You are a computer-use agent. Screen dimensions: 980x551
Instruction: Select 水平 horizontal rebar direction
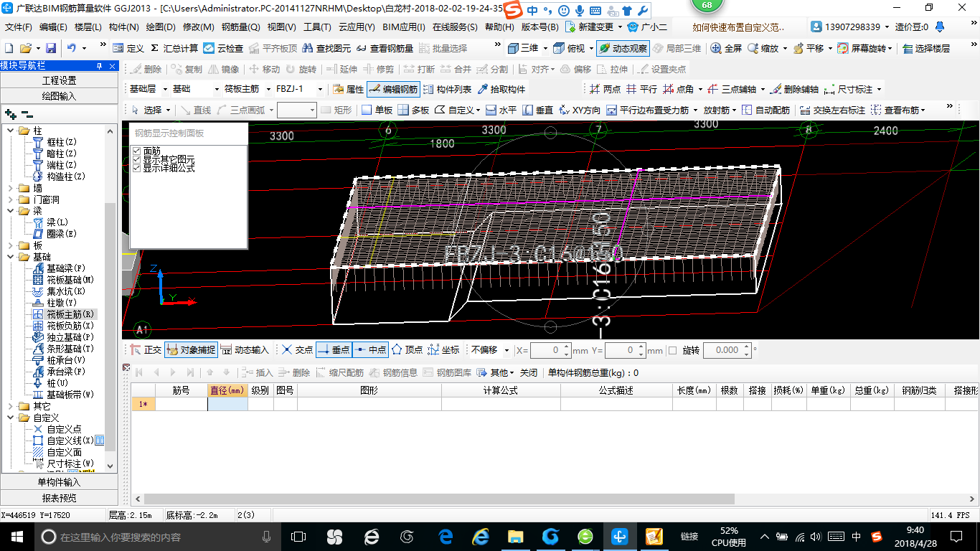(501, 110)
